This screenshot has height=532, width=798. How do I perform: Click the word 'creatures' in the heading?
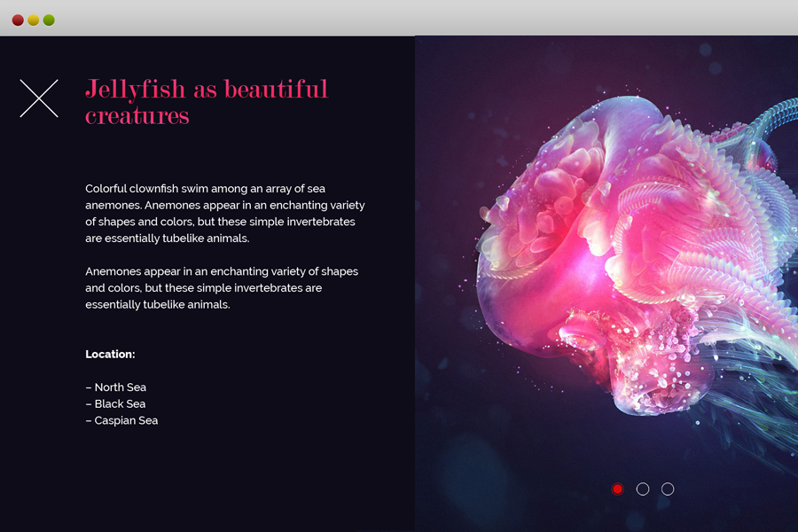(x=137, y=116)
